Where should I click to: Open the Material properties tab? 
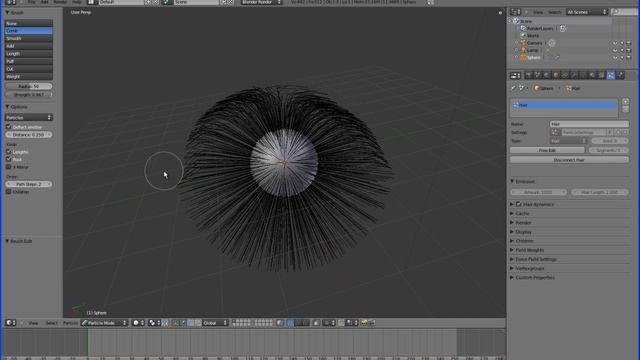click(x=592, y=75)
